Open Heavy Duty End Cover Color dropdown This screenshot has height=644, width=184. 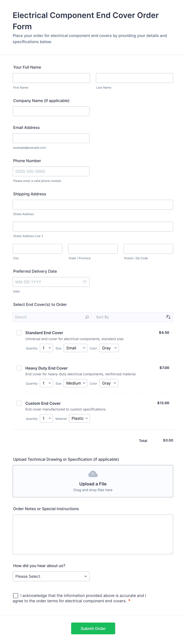[109, 383]
